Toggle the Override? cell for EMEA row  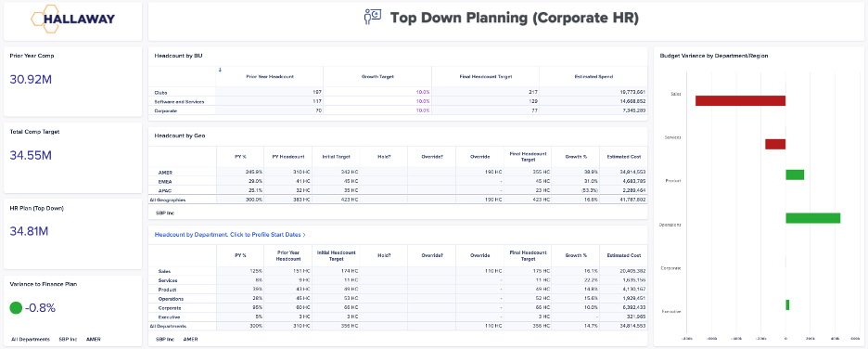pos(431,181)
